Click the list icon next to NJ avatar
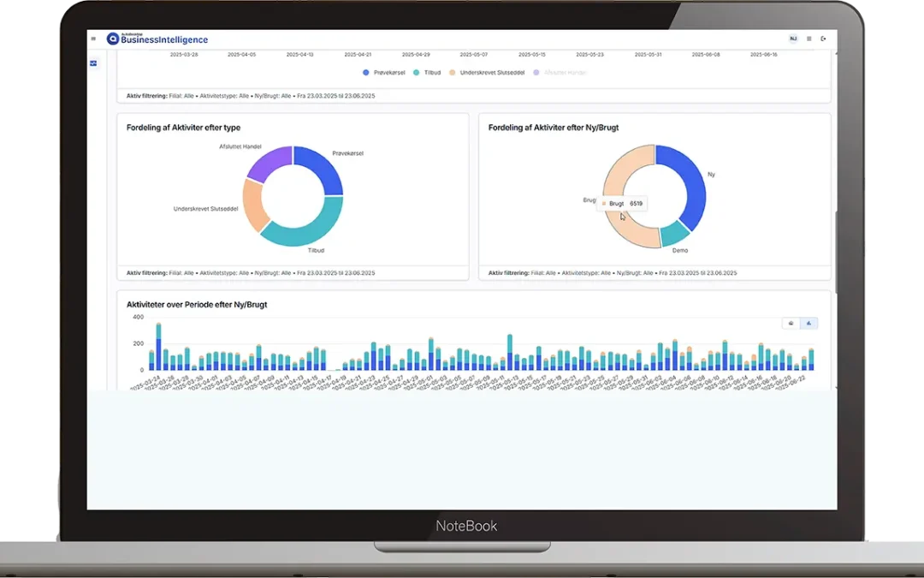The height and width of the screenshot is (578, 924). coord(808,39)
